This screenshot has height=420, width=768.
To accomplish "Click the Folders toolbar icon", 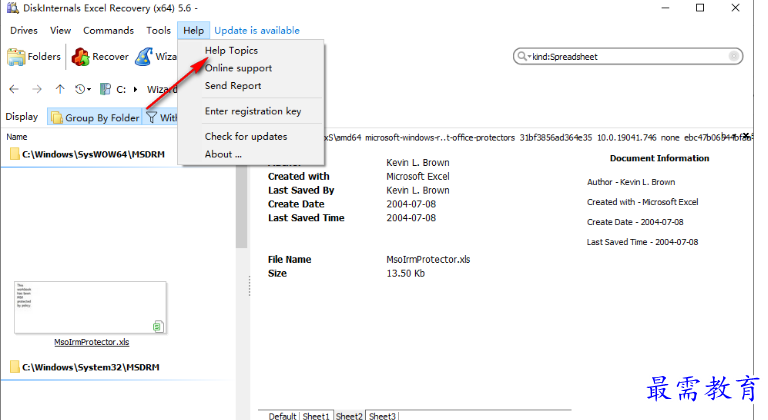I will tap(16, 57).
